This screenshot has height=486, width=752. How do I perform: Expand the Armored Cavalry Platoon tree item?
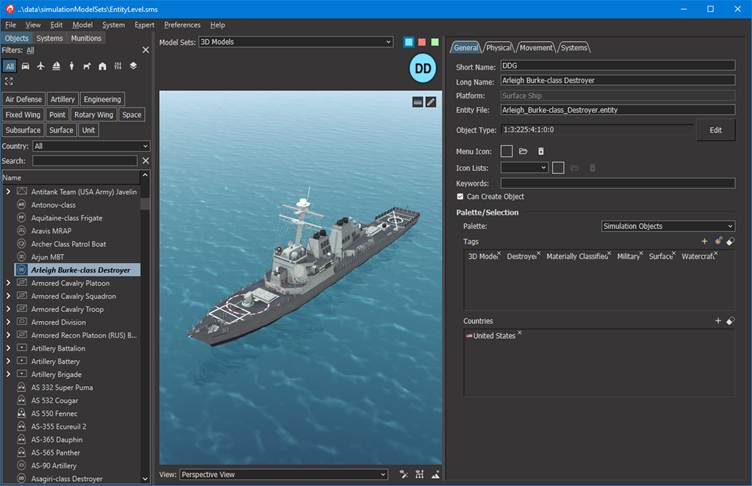(x=8, y=283)
